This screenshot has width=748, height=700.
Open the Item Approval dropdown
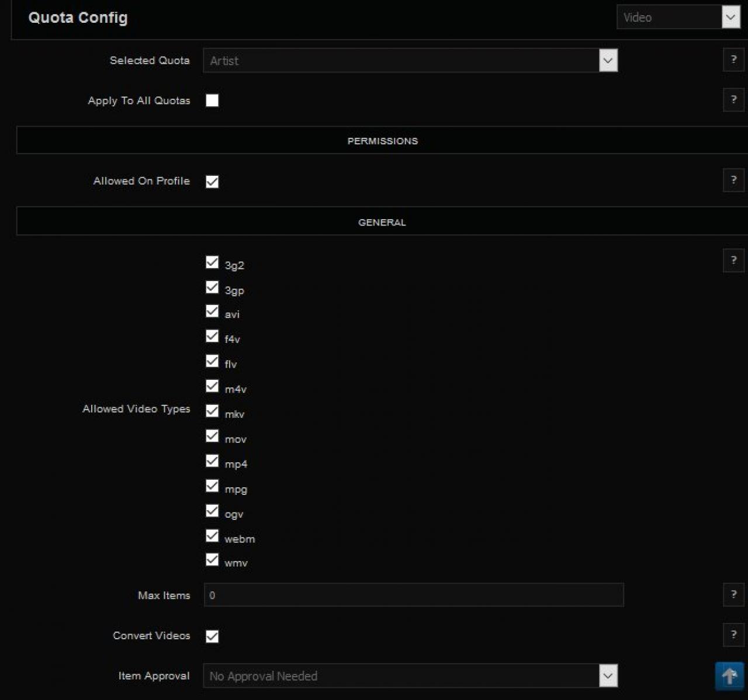click(x=410, y=676)
